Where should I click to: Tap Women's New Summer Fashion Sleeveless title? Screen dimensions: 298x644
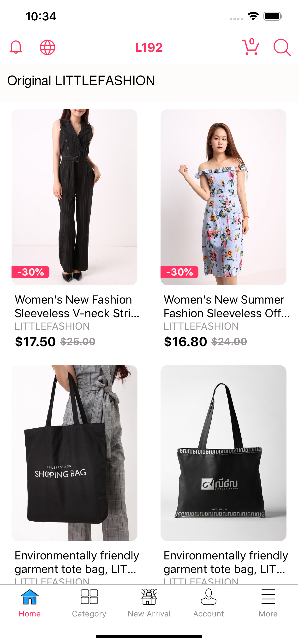227,306
